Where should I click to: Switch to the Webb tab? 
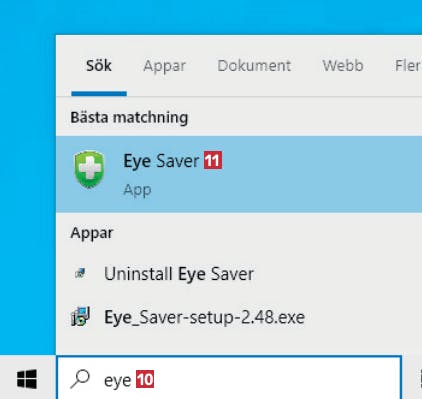click(x=343, y=66)
